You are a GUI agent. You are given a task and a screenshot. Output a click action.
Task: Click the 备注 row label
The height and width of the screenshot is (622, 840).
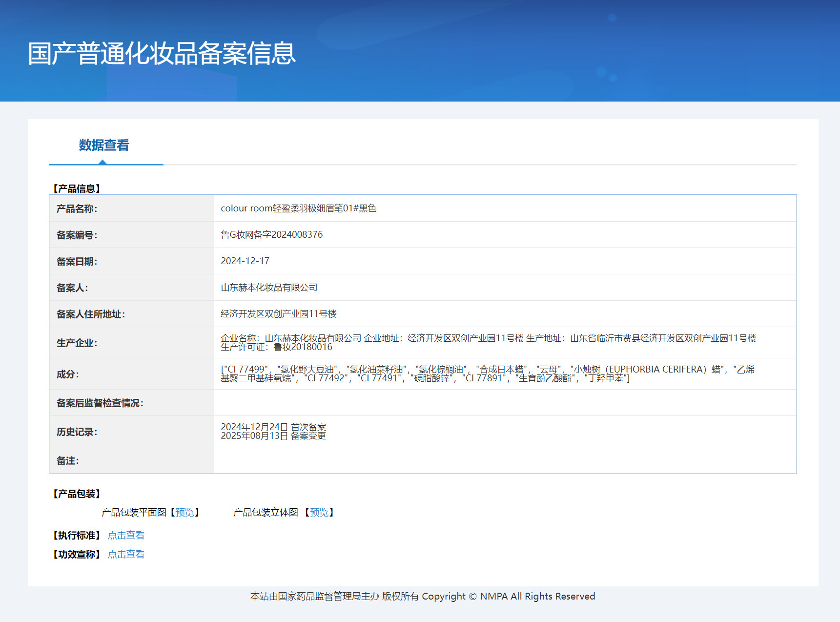[x=67, y=461]
